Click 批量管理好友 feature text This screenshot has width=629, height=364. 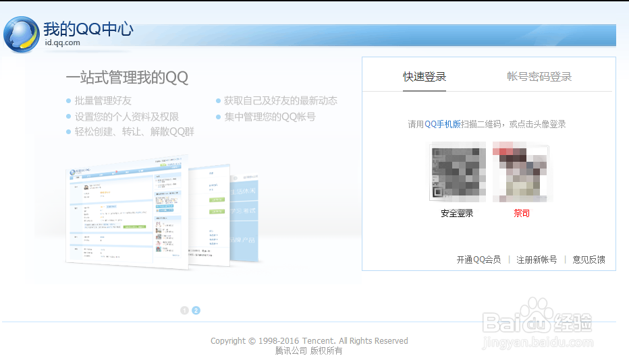coord(103,100)
